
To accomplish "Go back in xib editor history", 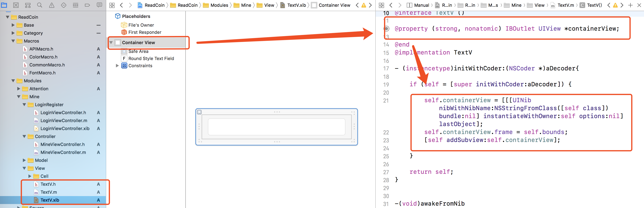I will [x=122, y=5].
